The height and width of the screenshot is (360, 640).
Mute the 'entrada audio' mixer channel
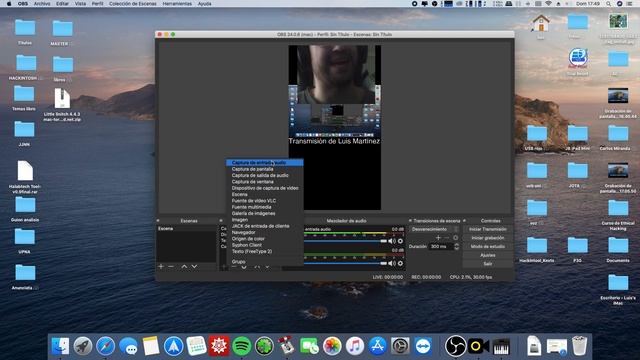coord(392,241)
